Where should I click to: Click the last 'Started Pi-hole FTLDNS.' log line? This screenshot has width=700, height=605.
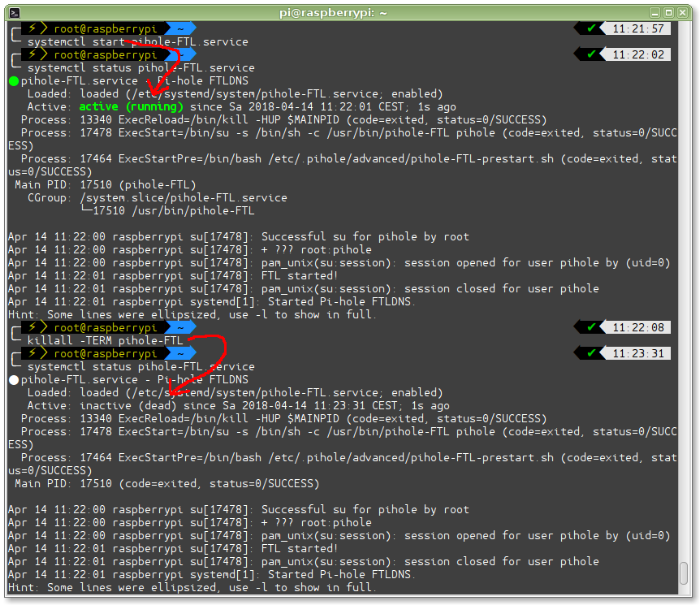pos(342,575)
